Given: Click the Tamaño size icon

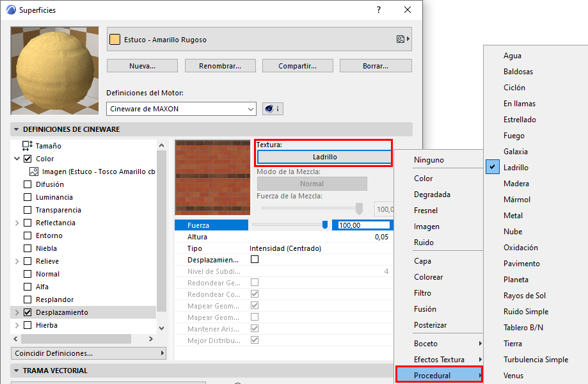Looking at the screenshot, I should pyautogui.click(x=27, y=146).
